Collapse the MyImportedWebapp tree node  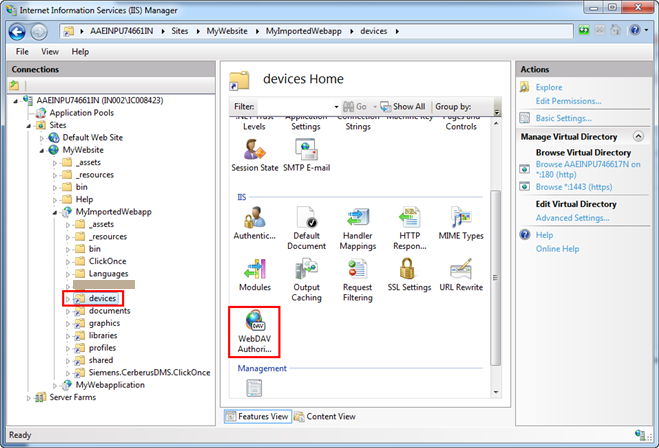[x=55, y=212]
